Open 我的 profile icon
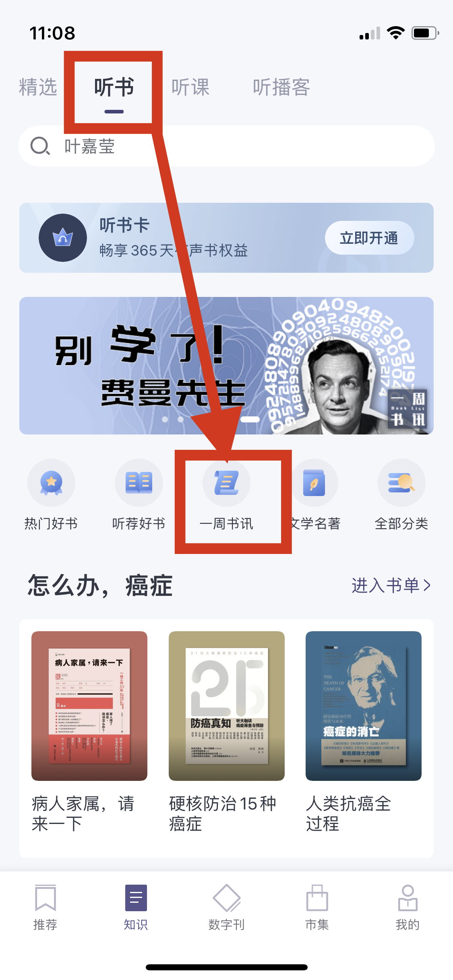The height and width of the screenshot is (980, 453). point(407,897)
